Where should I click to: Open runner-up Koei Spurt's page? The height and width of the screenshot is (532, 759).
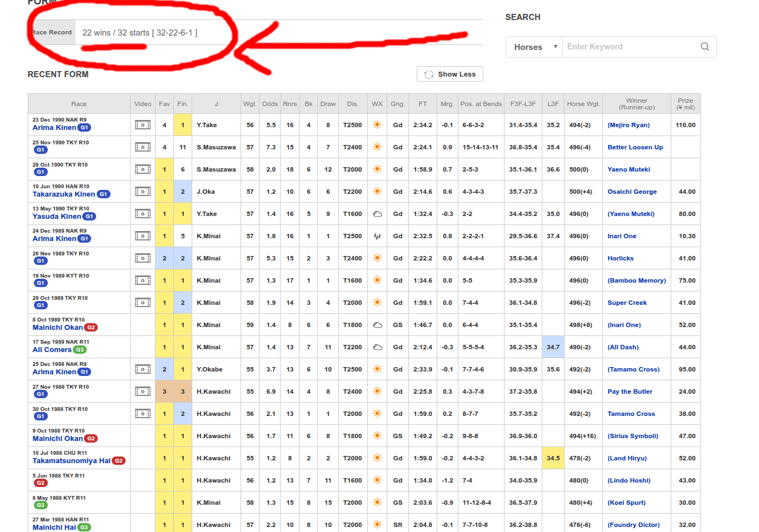coord(627,503)
